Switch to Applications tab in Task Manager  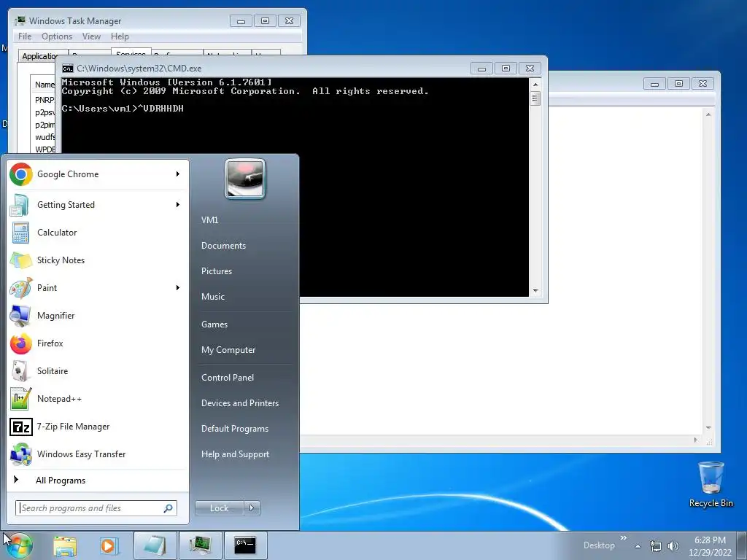tap(40, 56)
